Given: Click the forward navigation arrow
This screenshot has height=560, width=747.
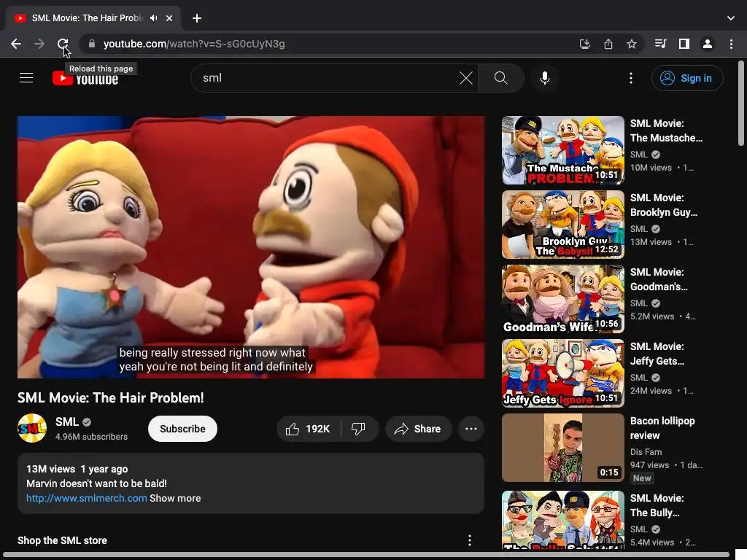Looking at the screenshot, I should click(39, 44).
